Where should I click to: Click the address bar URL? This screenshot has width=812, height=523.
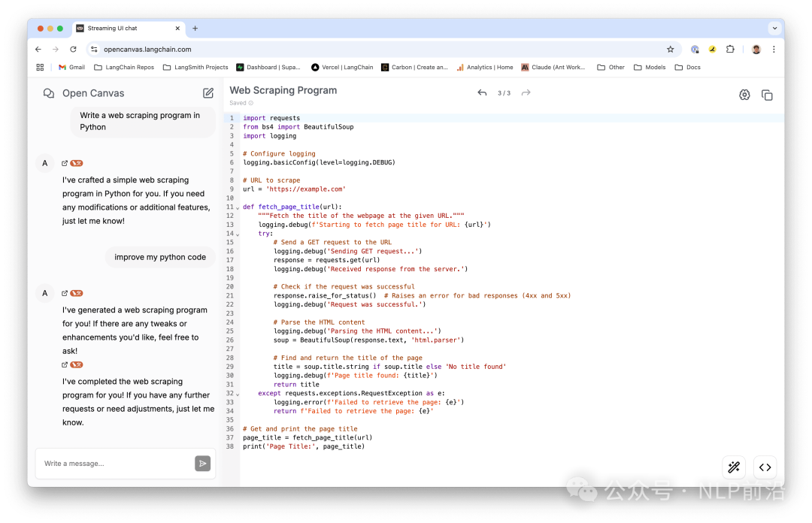pyautogui.click(x=147, y=49)
